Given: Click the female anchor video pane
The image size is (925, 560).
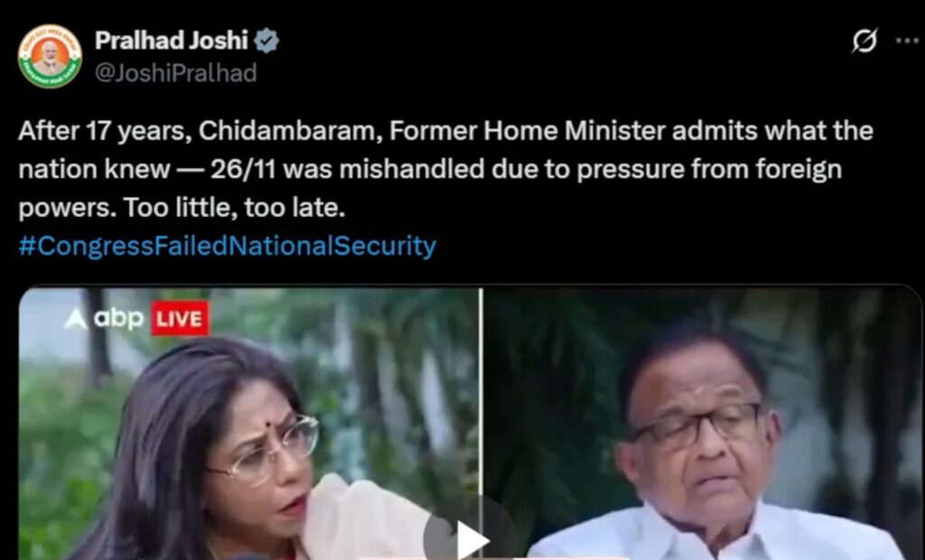Looking at the screenshot, I should click(249, 424).
